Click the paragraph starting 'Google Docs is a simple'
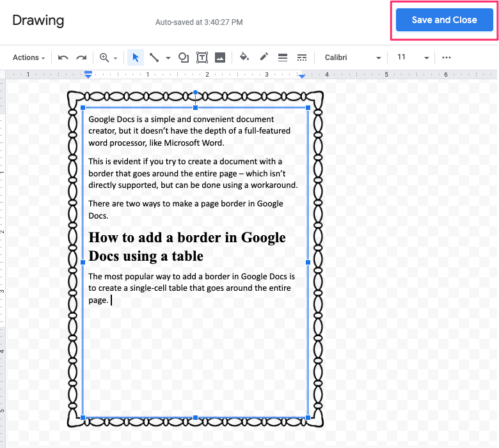The image size is (499, 448). [189, 131]
